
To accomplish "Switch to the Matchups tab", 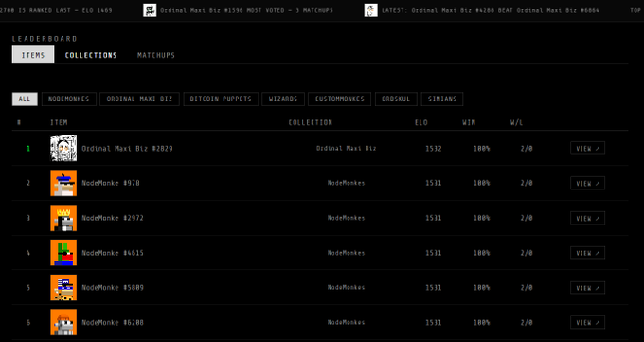I will point(156,55).
